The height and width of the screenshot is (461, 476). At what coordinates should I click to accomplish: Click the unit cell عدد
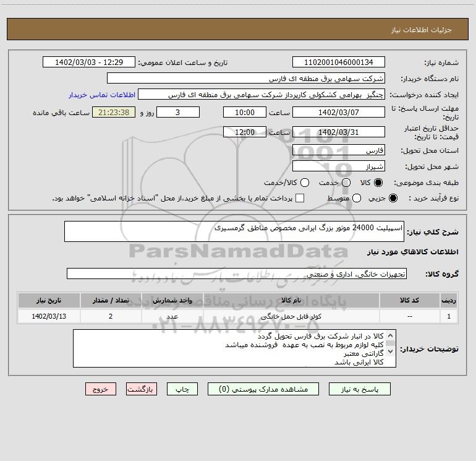[172, 316]
